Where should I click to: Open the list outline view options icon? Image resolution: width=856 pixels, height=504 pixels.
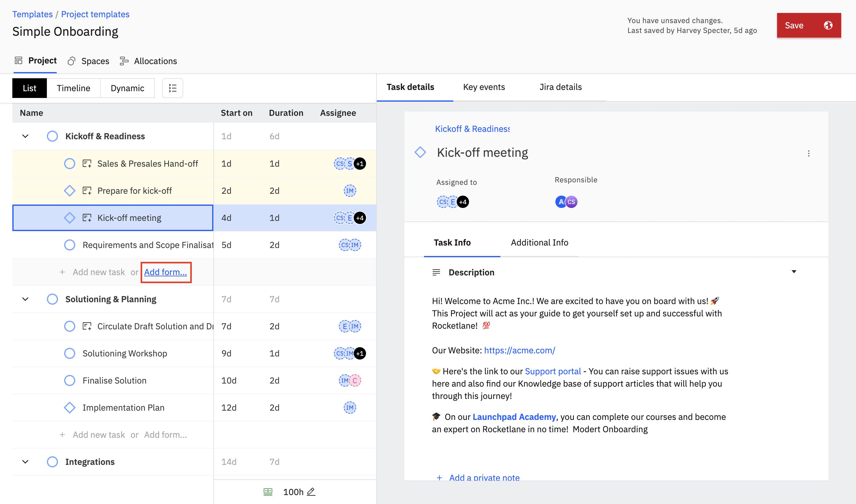pyautogui.click(x=172, y=88)
